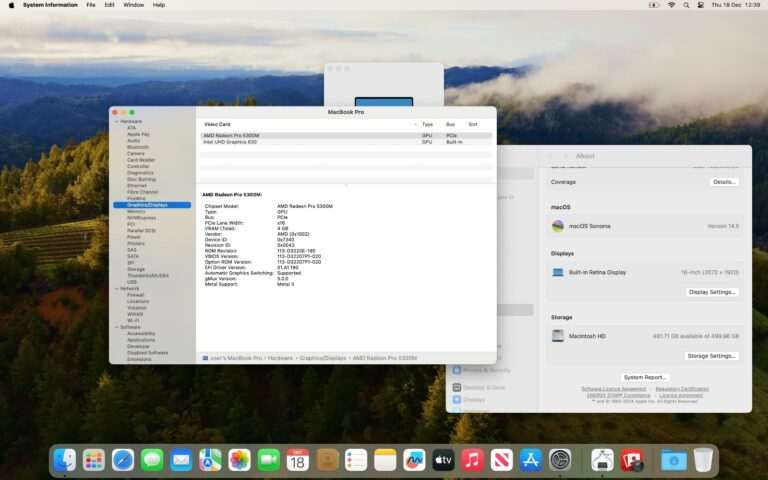768x480 pixels.
Task: Open Finder from the Dock
Action: (65, 460)
